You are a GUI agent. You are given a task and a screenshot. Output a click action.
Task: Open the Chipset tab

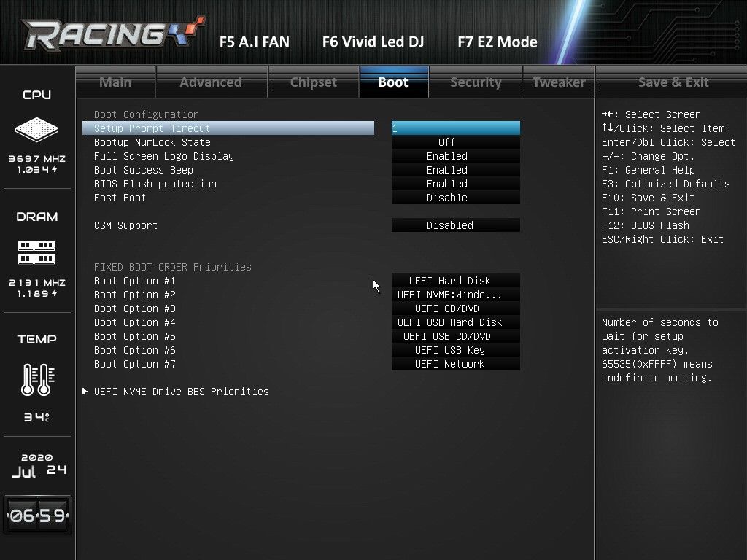(314, 82)
